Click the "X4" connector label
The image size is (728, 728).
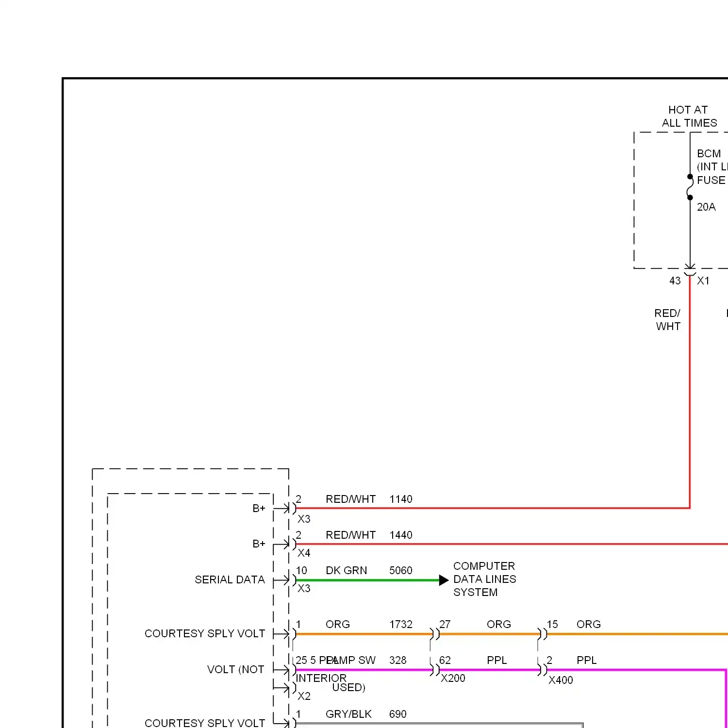tap(304, 553)
